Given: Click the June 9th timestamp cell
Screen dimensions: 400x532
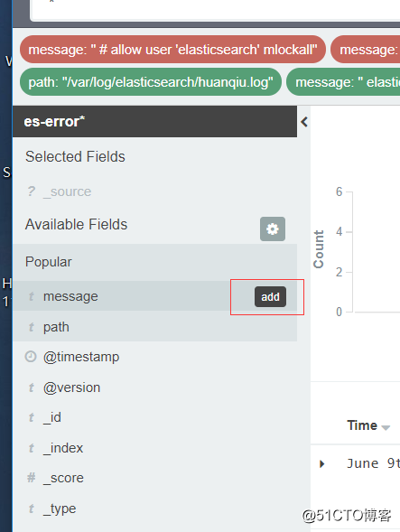Looking at the screenshot, I should tap(373, 463).
